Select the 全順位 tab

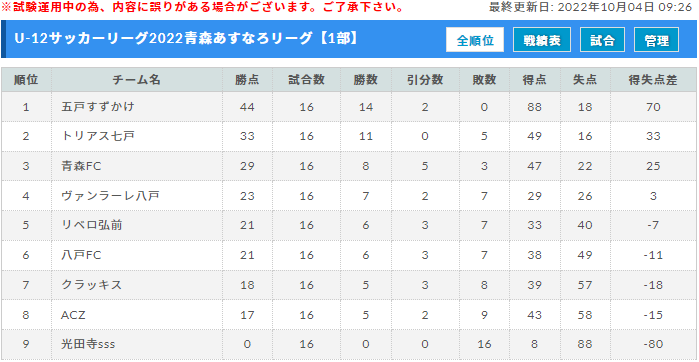[x=475, y=40]
